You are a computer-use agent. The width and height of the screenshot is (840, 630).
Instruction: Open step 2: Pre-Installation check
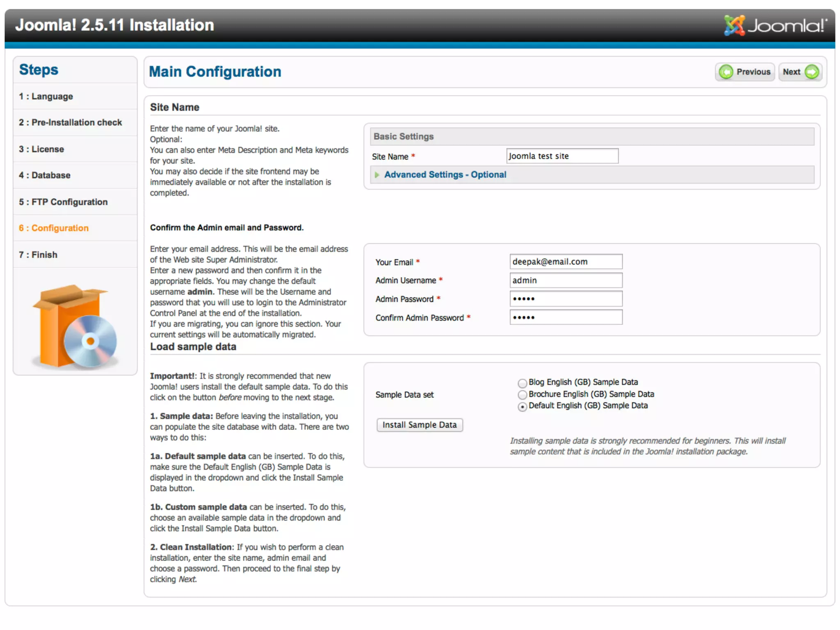[x=71, y=123]
